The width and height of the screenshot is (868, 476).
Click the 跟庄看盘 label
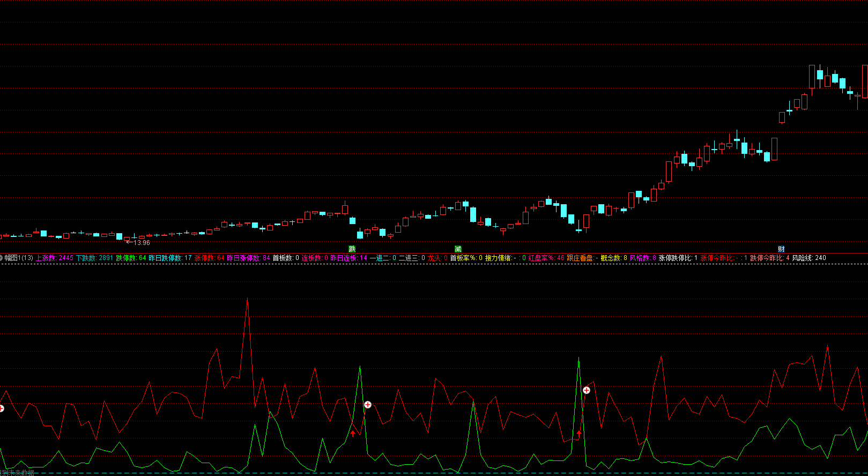582,258
